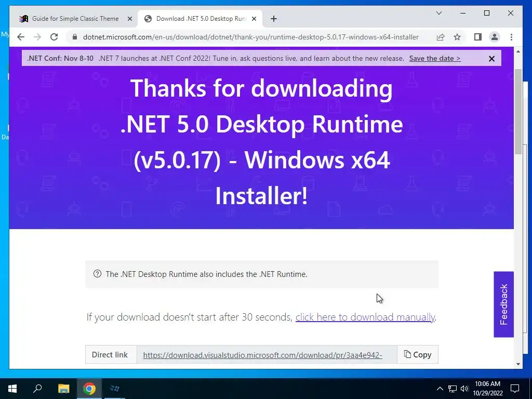Close the Download .NET 5.0 tab
The width and height of the screenshot is (532, 399).
click(x=254, y=19)
